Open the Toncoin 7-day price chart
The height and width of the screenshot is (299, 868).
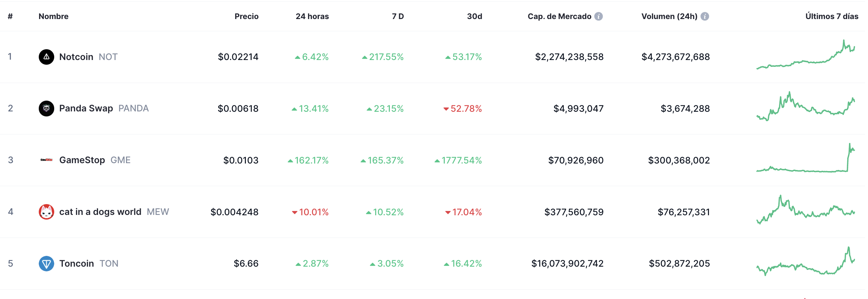tap(806, 262)
